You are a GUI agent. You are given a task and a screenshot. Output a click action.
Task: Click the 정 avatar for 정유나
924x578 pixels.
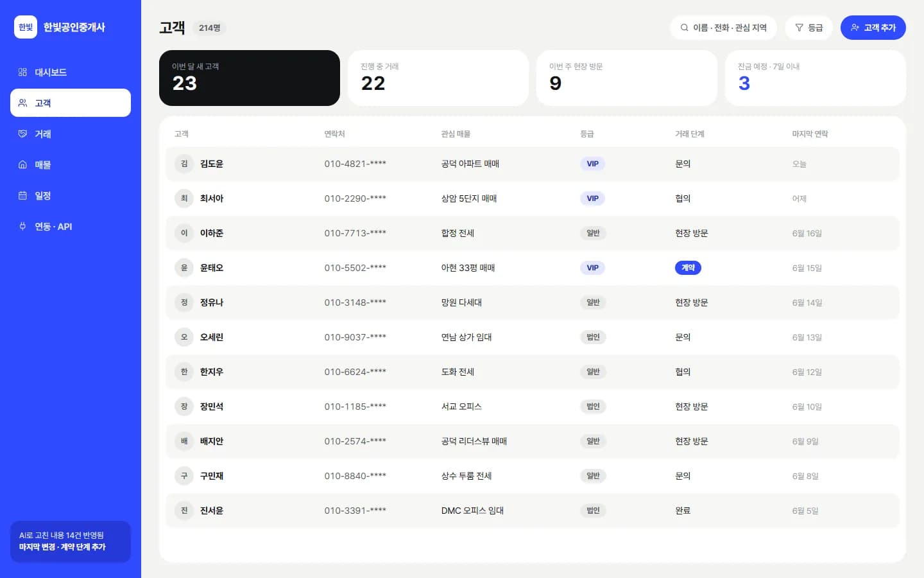184,302
